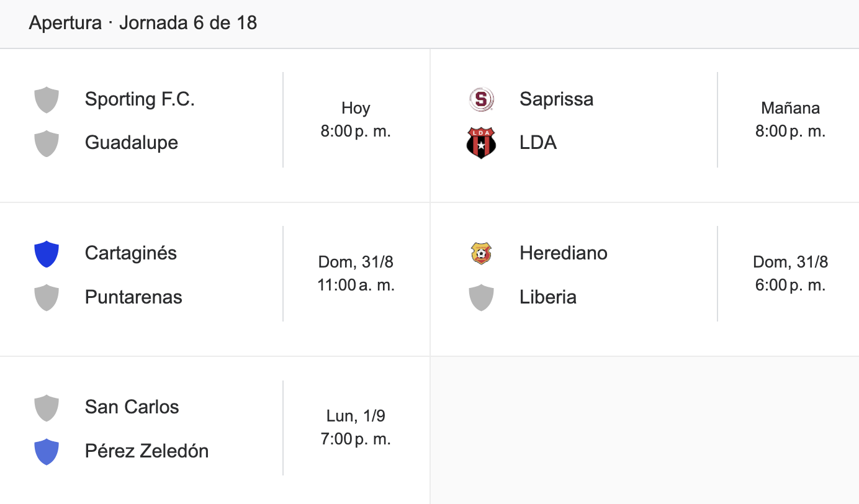859x504 pixels.
Task: Select the Herediano team name
Action: [564, 253]
